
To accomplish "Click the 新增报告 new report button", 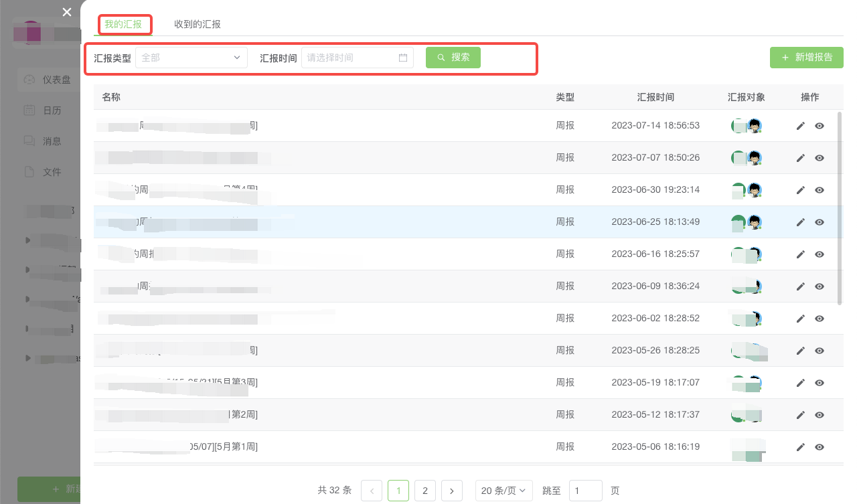I will pos(806,58).
